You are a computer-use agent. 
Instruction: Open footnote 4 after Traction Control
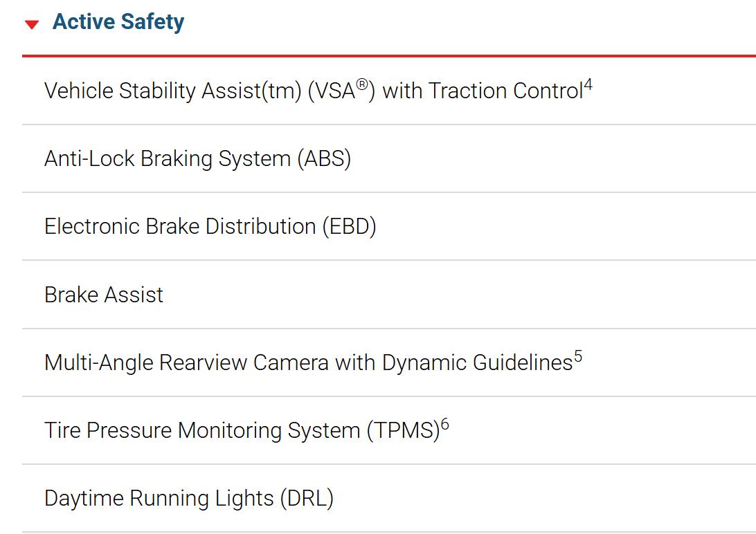(x=588, y=85)
